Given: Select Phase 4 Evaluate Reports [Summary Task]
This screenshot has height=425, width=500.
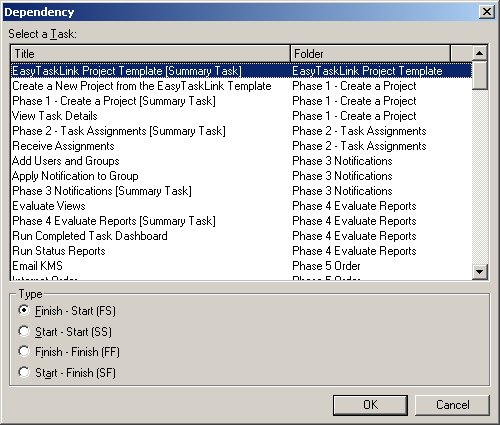Looking at the screenshot, I should (x=242, y=221).
